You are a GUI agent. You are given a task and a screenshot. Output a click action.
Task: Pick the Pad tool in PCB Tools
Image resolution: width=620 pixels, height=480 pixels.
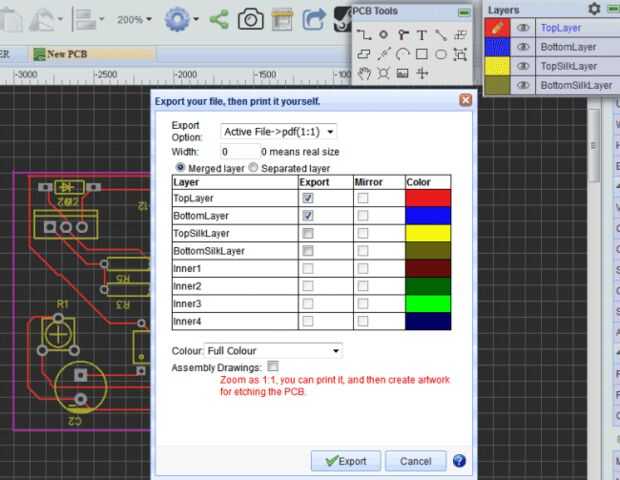[x=383, y=35]
